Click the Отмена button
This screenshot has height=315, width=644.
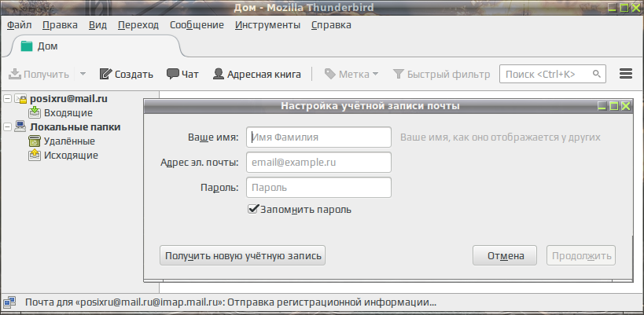point(505,255)
